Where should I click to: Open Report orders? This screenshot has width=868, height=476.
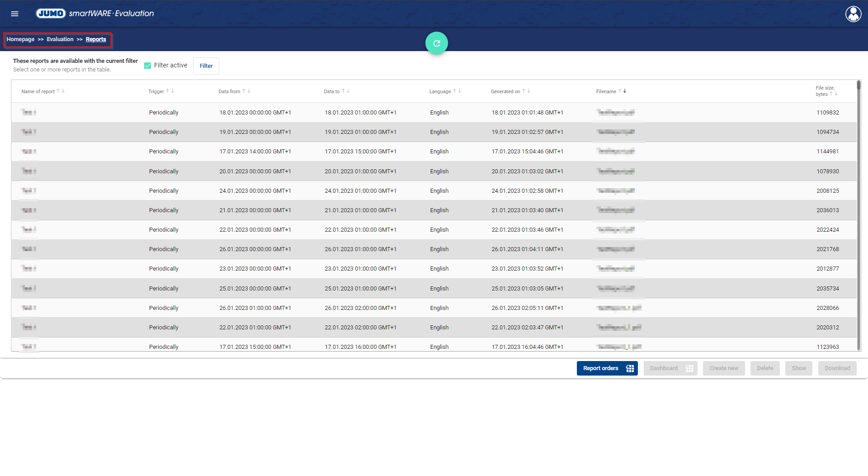point(607,368)
